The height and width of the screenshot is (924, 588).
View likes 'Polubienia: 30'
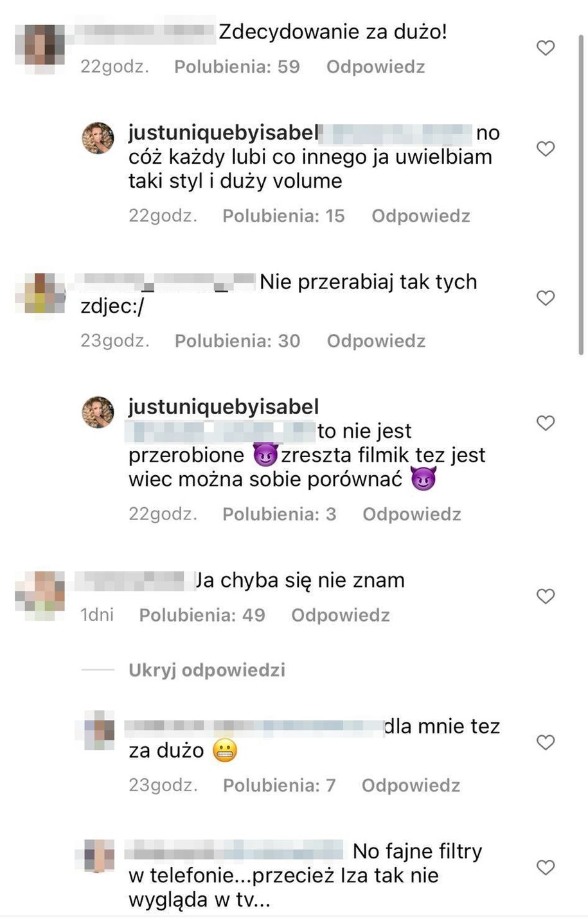[x=238, y=341]
